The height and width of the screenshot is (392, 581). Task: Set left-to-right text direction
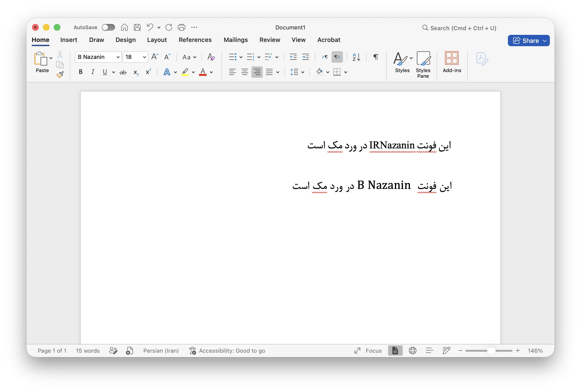pos(325,57)
